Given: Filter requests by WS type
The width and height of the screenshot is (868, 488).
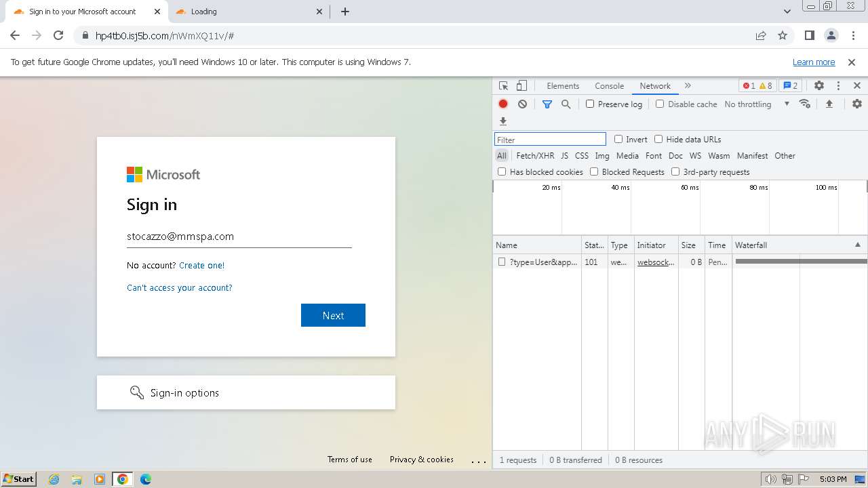Looking at the screenshot, I should [695, 156].
